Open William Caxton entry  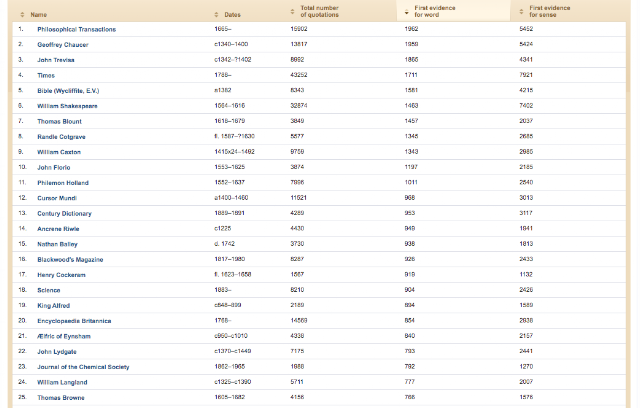pyautogui.click(x=59, y=152)
